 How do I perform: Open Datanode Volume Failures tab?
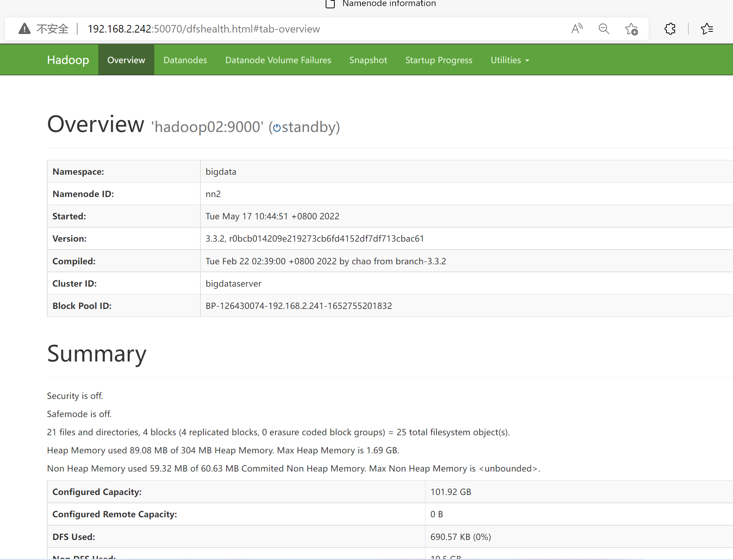tap(278, 60)
